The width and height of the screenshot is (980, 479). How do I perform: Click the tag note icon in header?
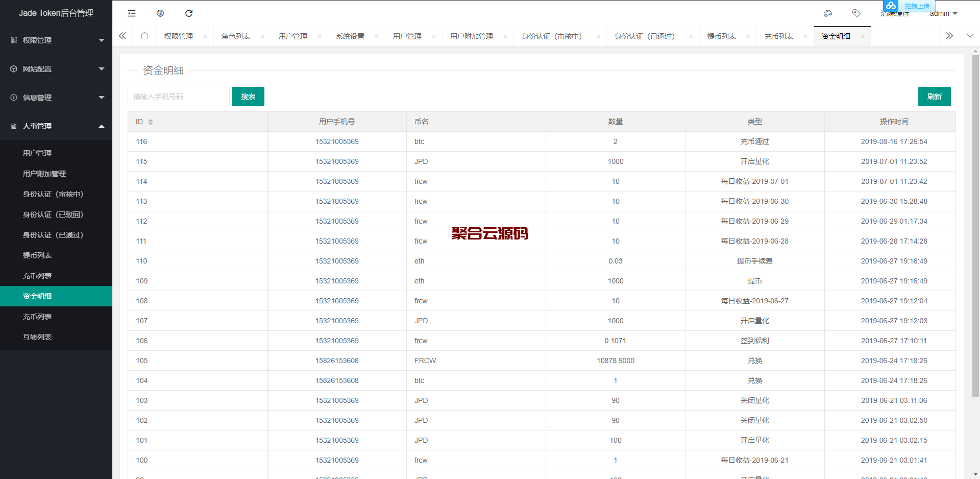click(856, 13)
